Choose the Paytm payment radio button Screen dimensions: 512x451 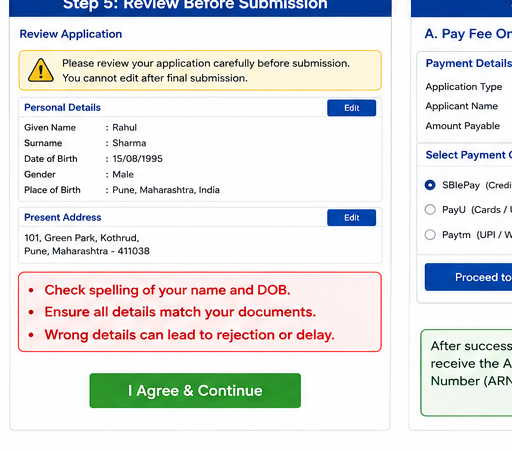[430, 235]
